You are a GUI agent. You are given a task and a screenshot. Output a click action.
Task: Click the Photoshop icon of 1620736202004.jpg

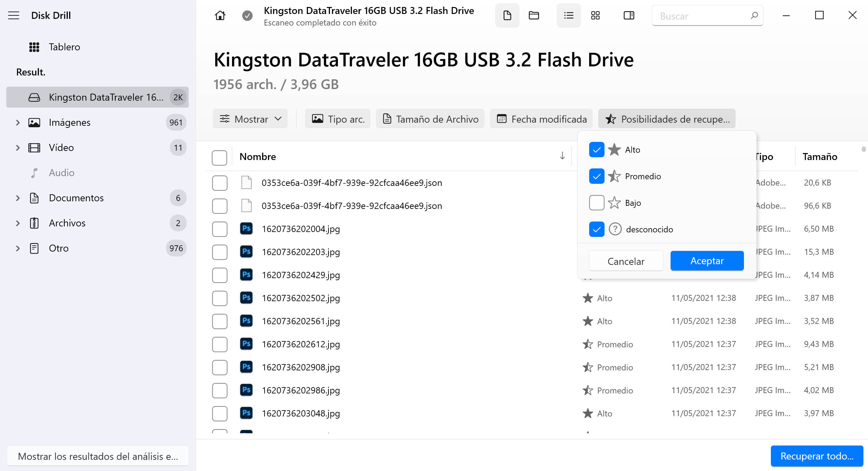pyautogui.click(x=246, y=229)
